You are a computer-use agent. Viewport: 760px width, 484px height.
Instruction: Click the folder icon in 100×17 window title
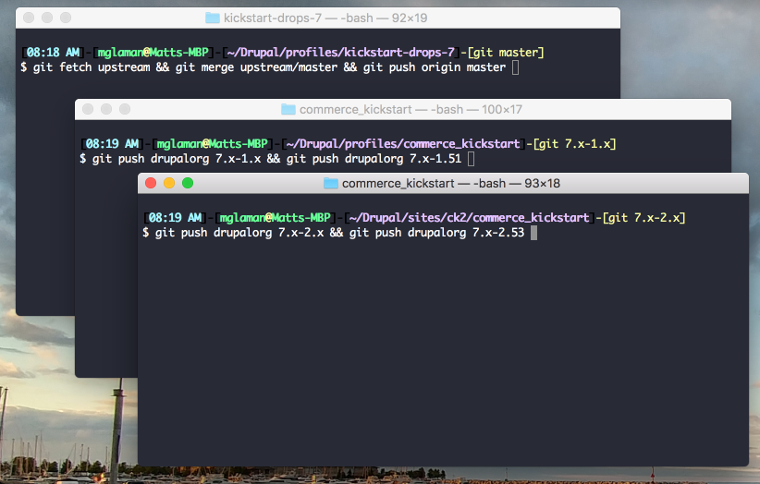(288, 109)
